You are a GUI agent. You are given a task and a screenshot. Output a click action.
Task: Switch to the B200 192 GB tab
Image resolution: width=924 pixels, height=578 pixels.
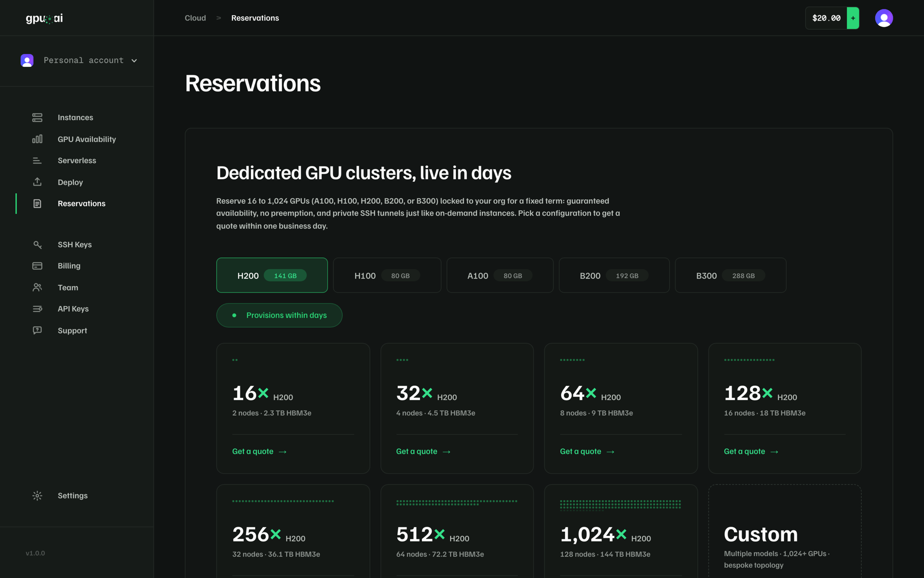614,275
